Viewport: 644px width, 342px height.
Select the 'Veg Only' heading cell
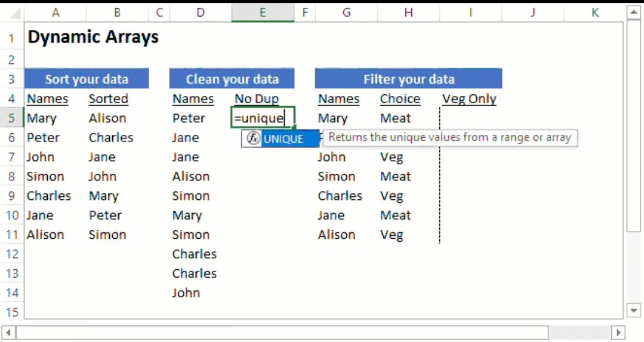coord(469,98)
